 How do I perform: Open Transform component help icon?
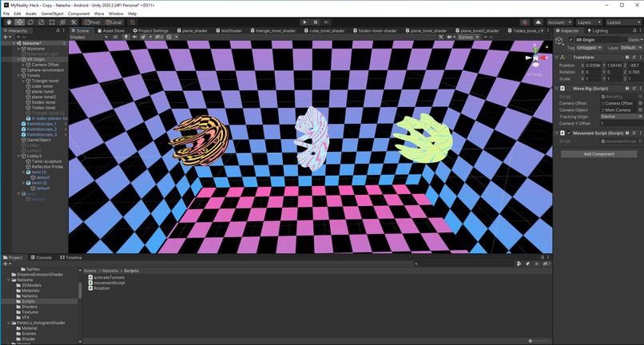click(x=627, y=57)
